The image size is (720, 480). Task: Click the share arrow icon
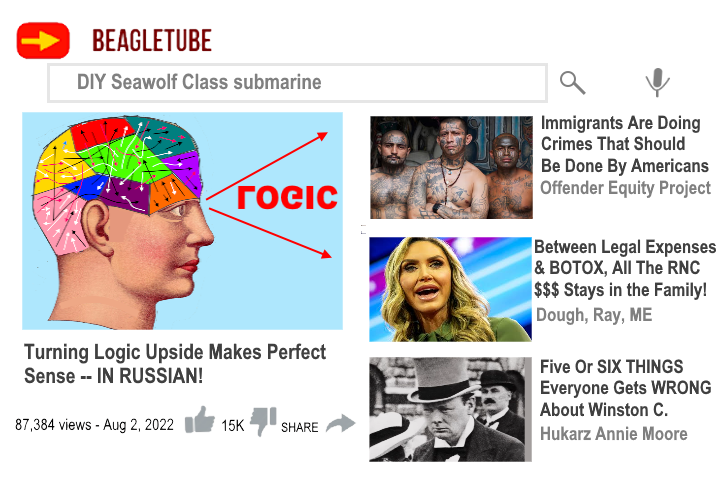click(x=340, y=424)
